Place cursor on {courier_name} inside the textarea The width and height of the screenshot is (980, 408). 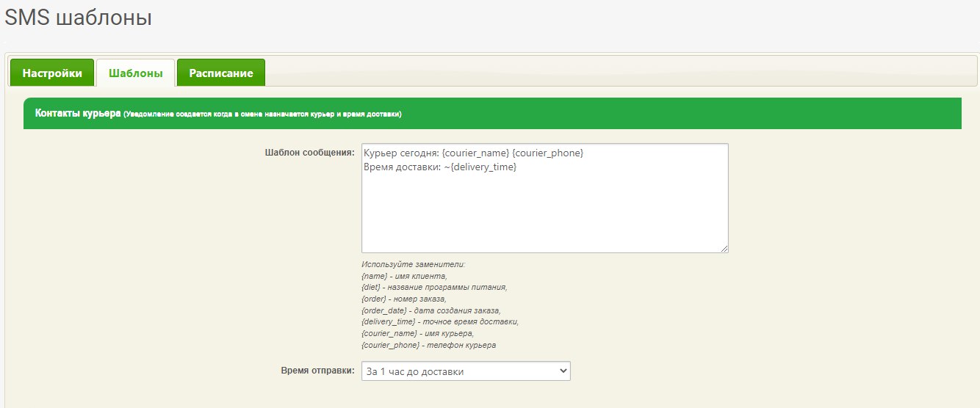(476, 153)
